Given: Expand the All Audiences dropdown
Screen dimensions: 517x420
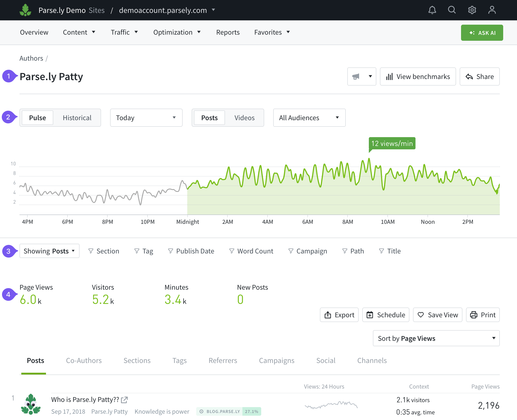Looking at the screenshot, I should click(309, 118).
